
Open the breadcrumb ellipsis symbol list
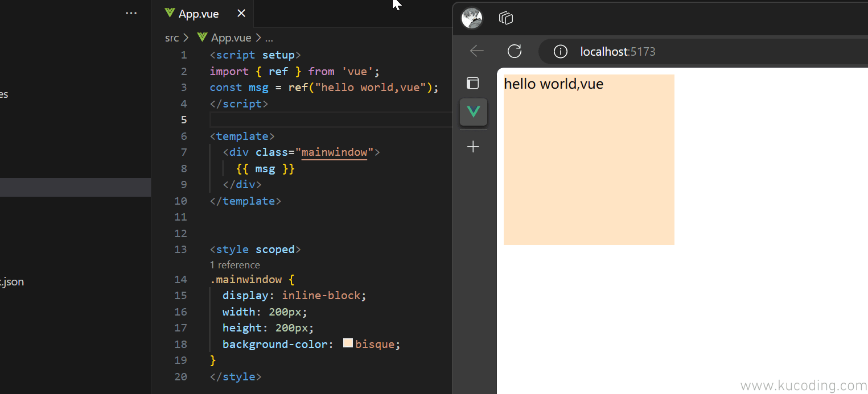pyautogui.click(x=269, y=38)
